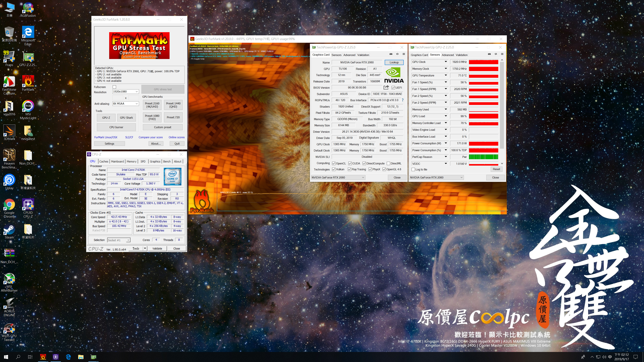
Task: Open Compare your score link
Action: [x=150, y=137]
